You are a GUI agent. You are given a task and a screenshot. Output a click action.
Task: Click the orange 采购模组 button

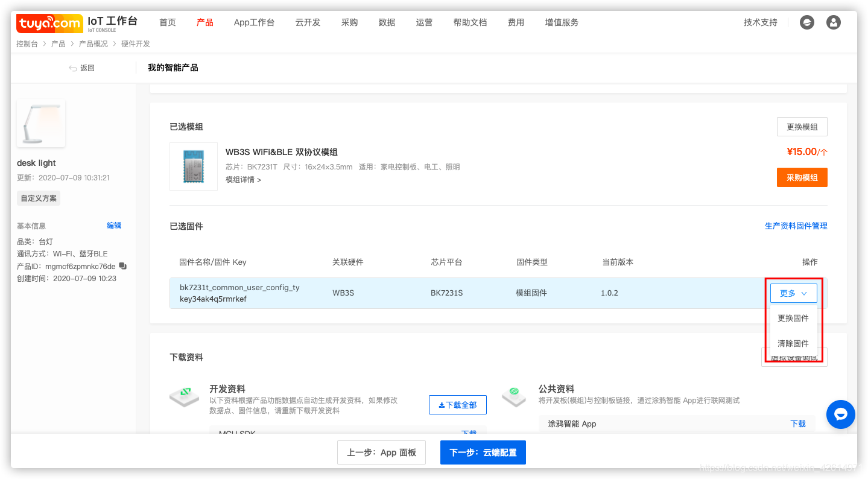(x=802, y=177)
